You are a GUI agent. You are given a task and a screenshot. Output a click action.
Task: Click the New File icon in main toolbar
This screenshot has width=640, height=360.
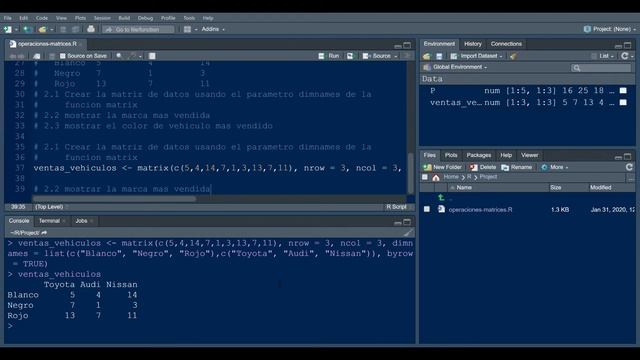point(7,29)
